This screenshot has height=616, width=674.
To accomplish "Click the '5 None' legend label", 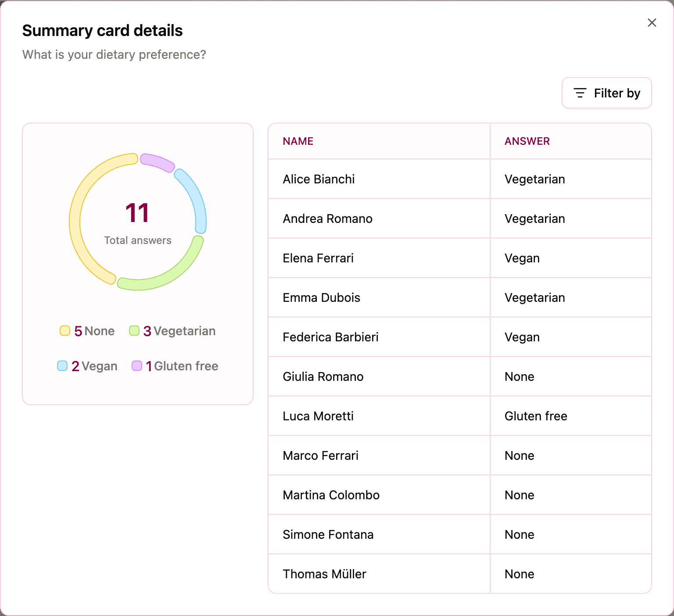I will [94, 331].
